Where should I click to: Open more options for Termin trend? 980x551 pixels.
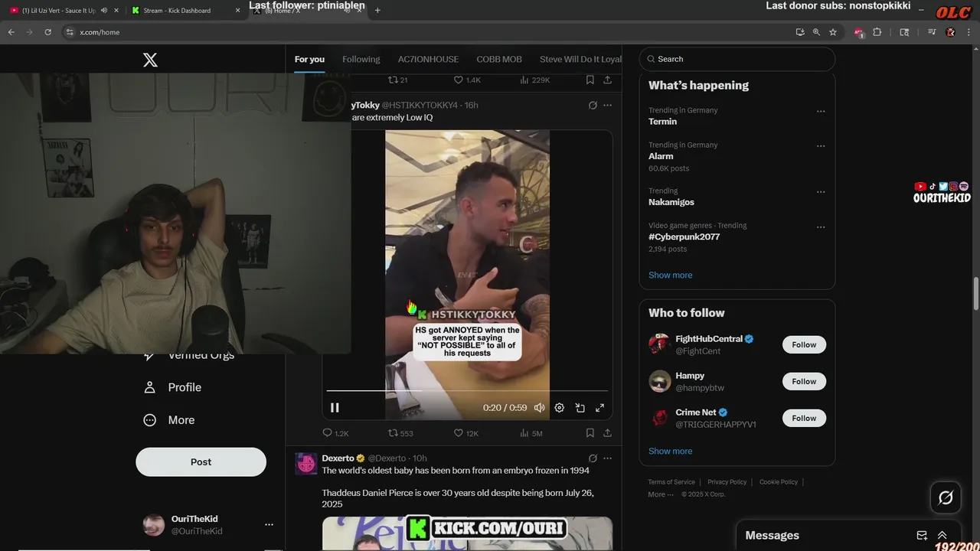click(x=821, y=112)
